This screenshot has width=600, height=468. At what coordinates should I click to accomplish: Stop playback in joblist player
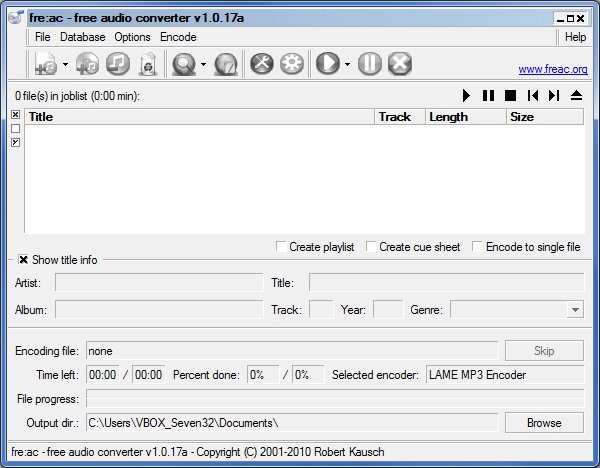(x=510, y=95)
